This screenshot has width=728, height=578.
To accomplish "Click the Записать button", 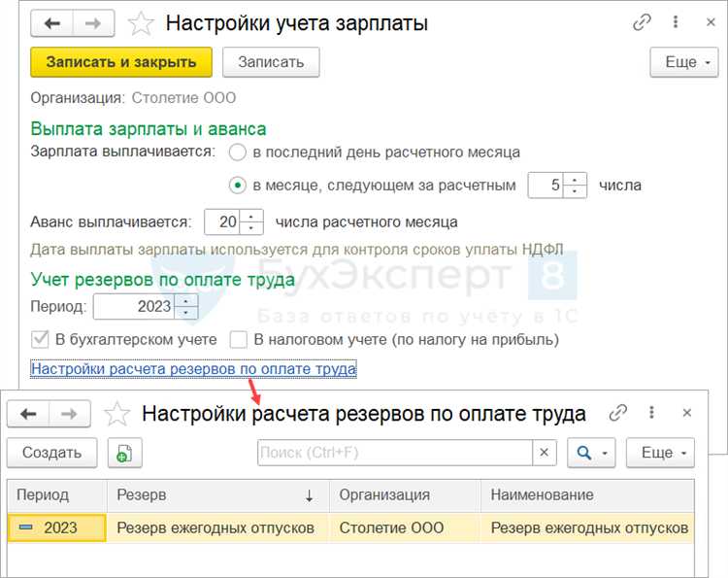I will [x=271, y=62].
